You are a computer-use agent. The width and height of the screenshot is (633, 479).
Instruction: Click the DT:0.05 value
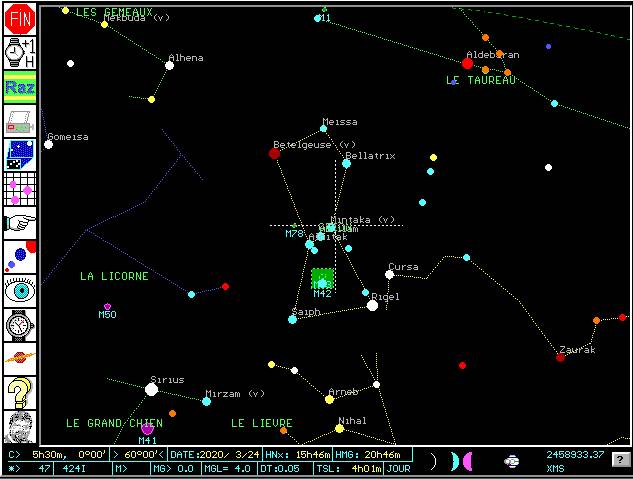click(x=279, y=469)
